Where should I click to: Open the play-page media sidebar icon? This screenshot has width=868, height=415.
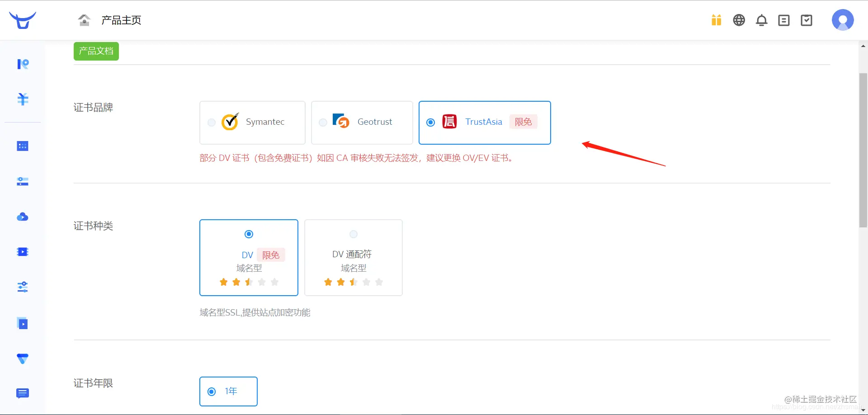pyautogui.click(x=23, y=323)
